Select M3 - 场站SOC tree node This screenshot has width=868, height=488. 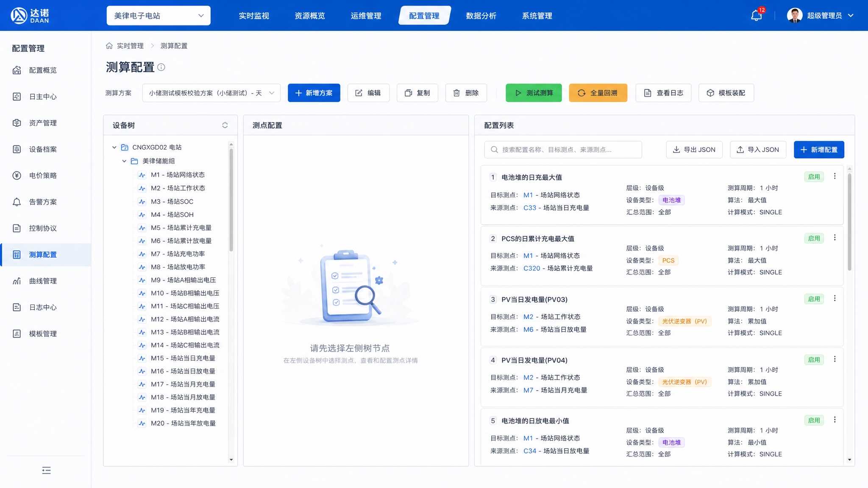[172, 201]
